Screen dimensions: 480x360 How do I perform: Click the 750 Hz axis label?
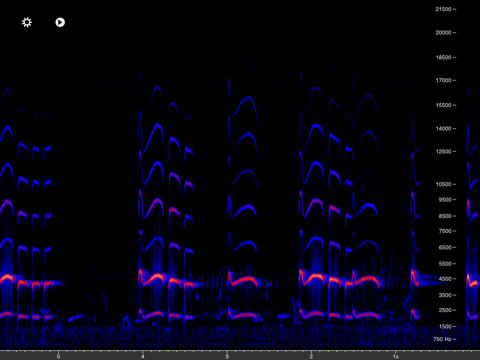[442, 339]
